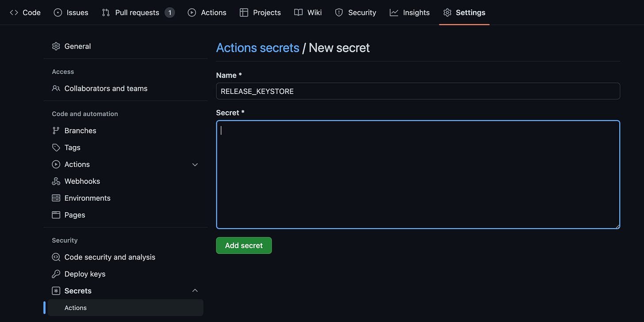The width and height of the screenshot is (644, 322).
Task: Click the Secrets asterisk icon
Action: pos(56,291)
